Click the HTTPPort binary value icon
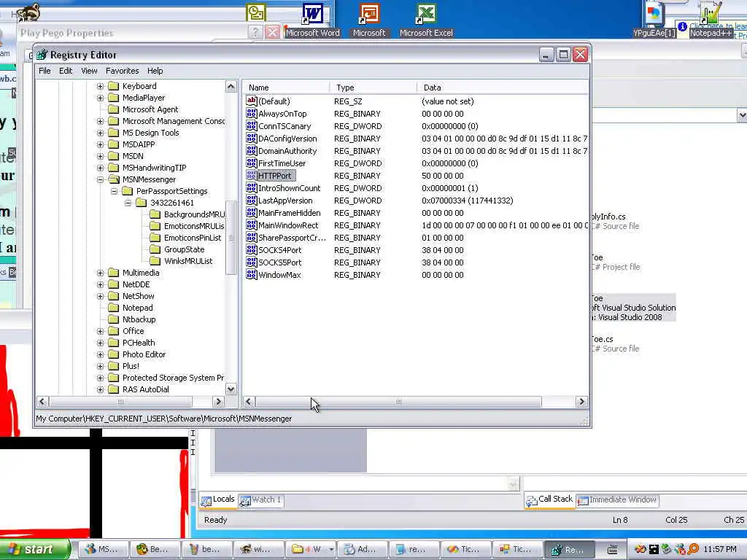Viewport: 747px width, 560px height. [x=251, y=175]
